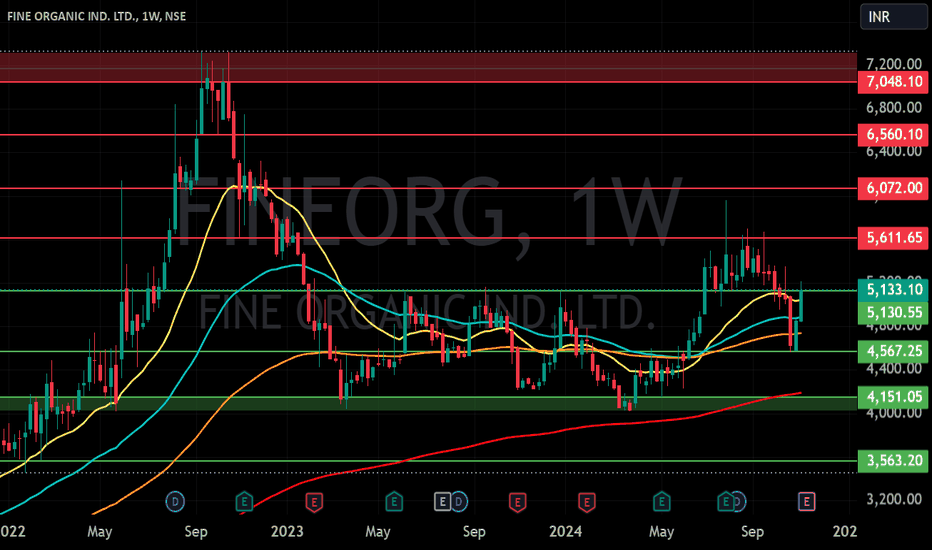Select the 4,567.25 support price label

point(893,351)
